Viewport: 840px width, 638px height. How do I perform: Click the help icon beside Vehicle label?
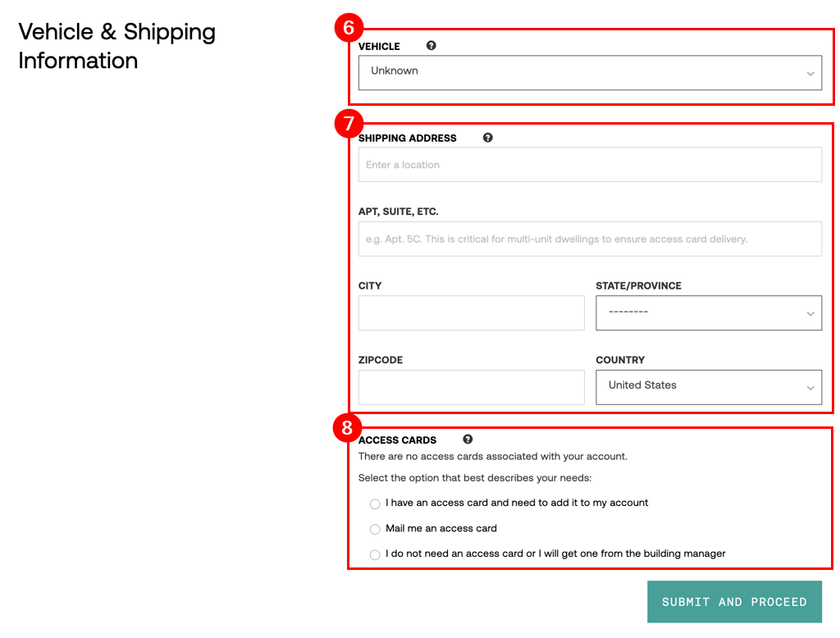pos(431,46)
